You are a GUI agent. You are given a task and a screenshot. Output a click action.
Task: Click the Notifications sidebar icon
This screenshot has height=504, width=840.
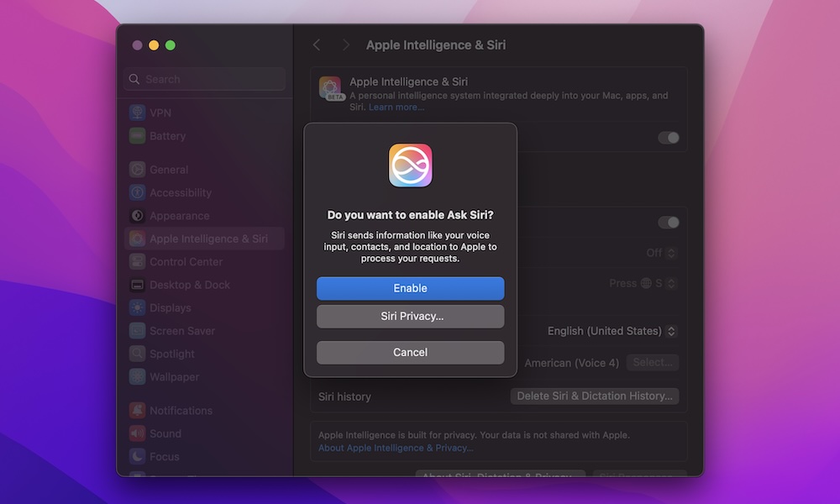coord(137,411)
